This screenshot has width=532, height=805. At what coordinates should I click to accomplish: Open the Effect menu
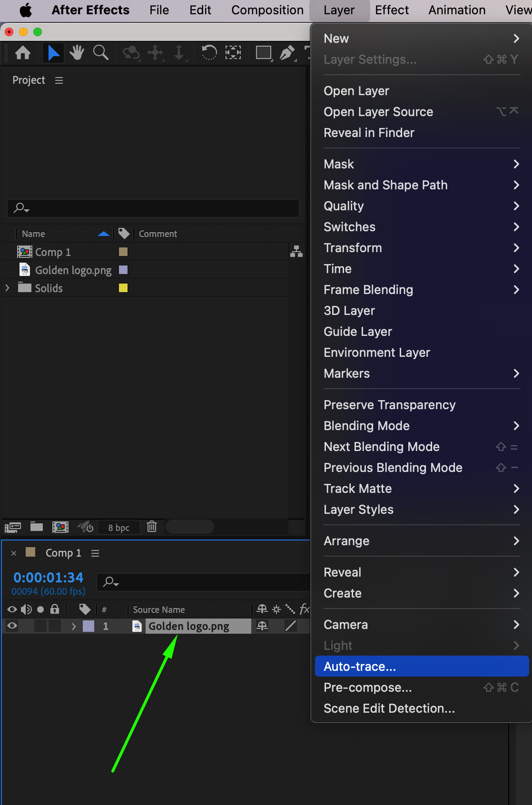[x=392, y=10]
